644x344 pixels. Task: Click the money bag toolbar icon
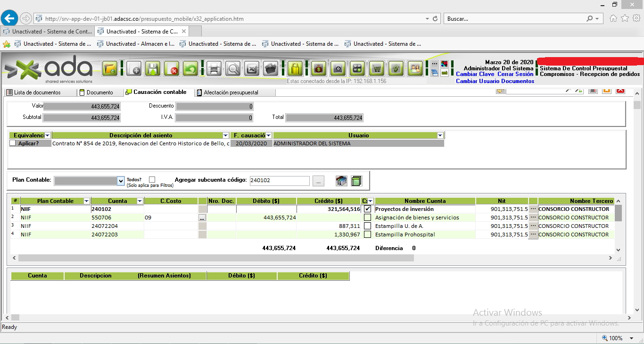pyautogui.click(x=319, y=69)
